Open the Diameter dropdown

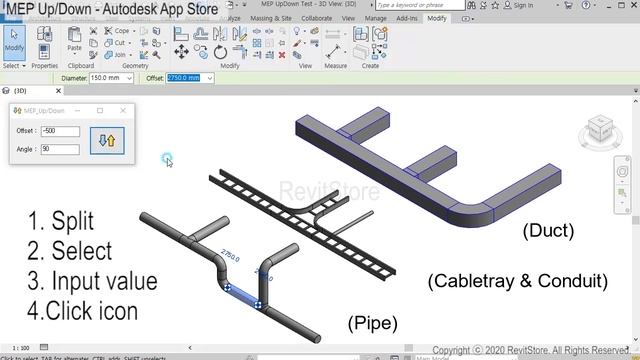tap(129, 78)
